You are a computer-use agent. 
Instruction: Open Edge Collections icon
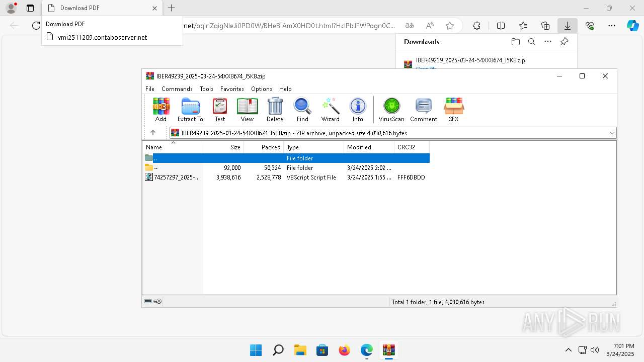pos(545,26)
